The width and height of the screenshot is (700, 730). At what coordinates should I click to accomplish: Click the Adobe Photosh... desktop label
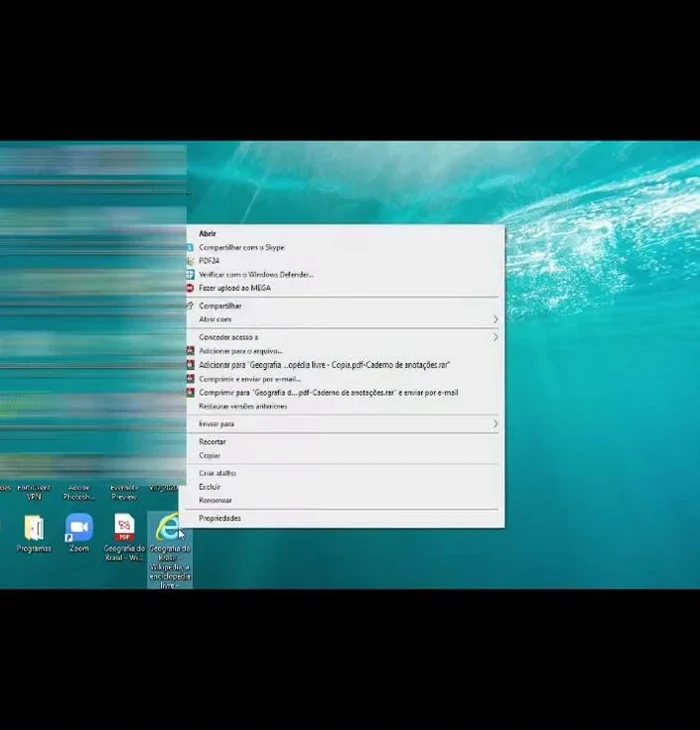tap(79, 492)
